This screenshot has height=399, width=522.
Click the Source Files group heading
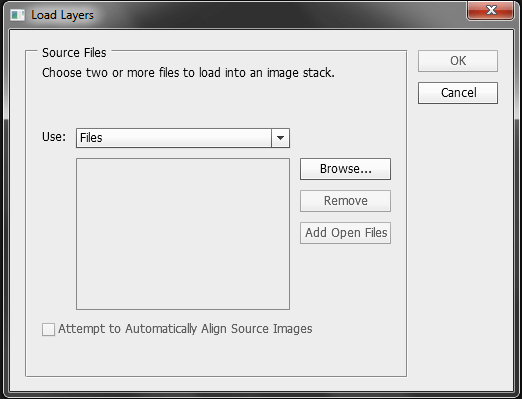pyautogui.click(x=74, y=53)
